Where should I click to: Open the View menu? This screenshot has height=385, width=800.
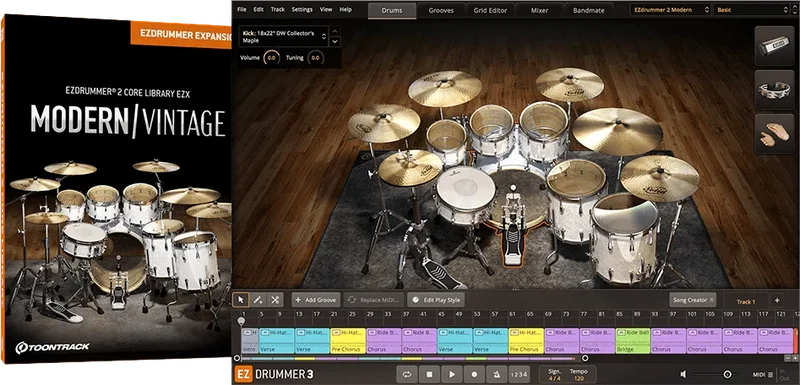click(326, 9)
